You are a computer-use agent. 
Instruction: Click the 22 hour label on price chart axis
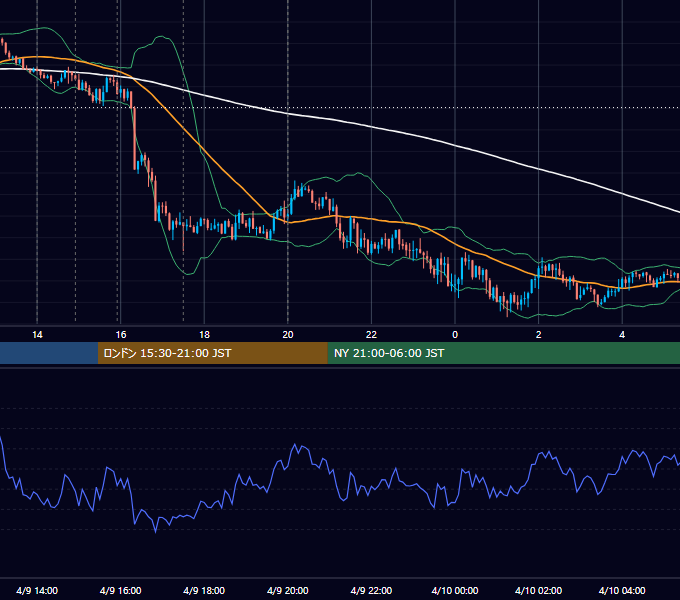tap(371, 335)
